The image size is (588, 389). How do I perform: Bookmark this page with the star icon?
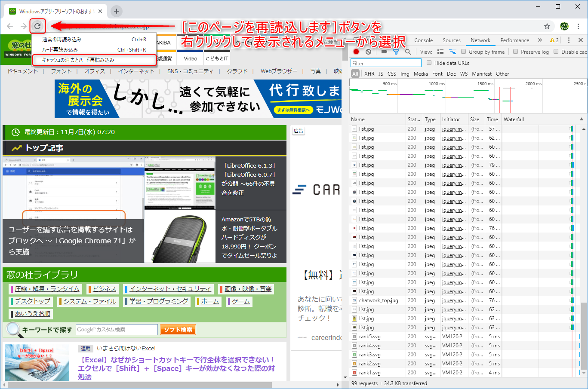[547, 26]
